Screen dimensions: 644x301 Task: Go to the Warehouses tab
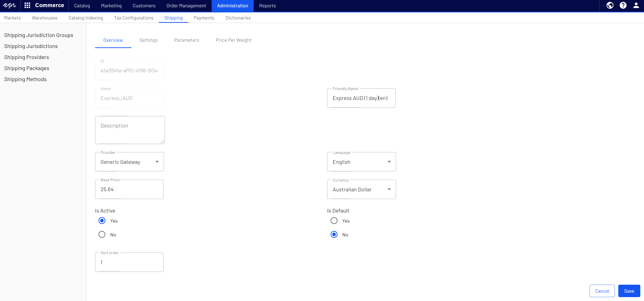(x=45, y=18)
